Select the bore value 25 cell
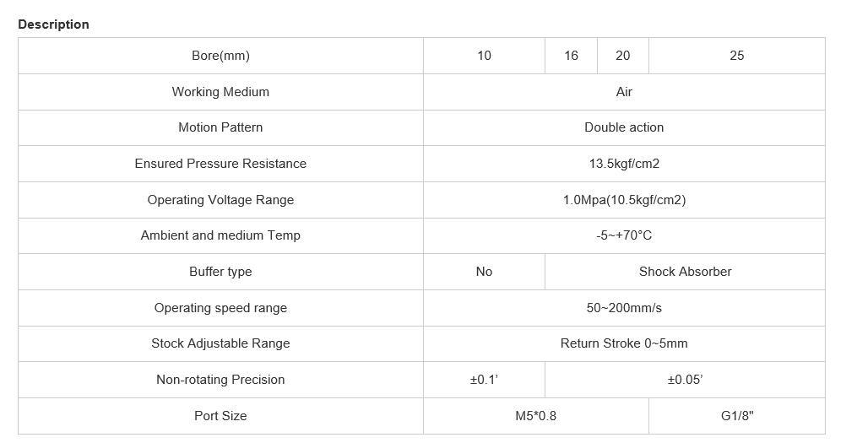The height and width of the screenshot is (443, 868). click(x=736, y=56)
